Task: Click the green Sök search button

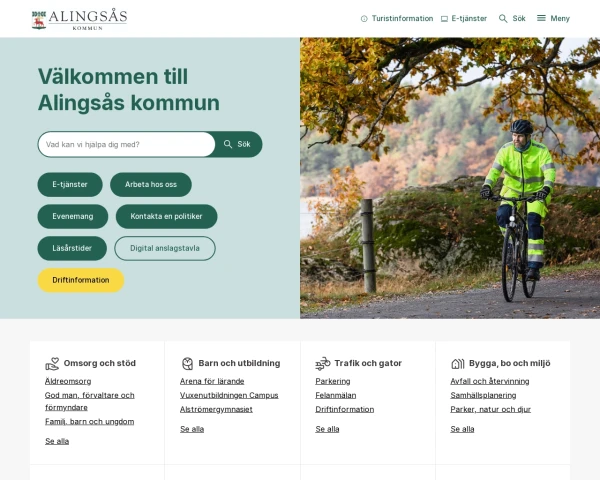Action: point(238,144)
